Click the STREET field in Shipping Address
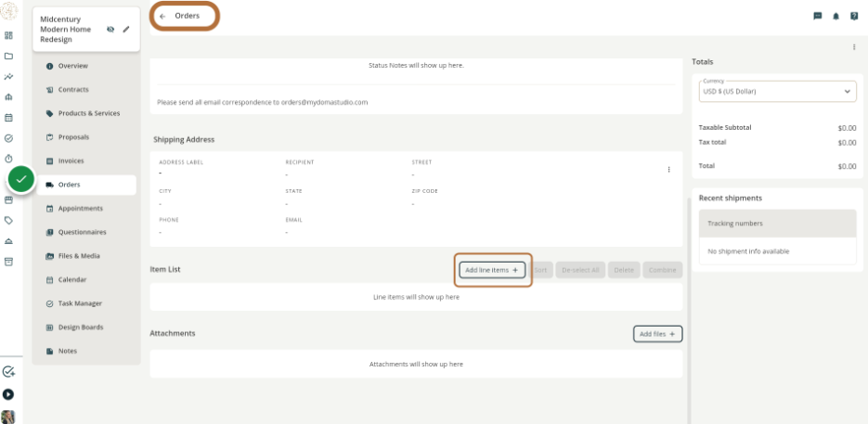This screenshot has width=868, height=424. pyautogui.click(x=421, y=168)
